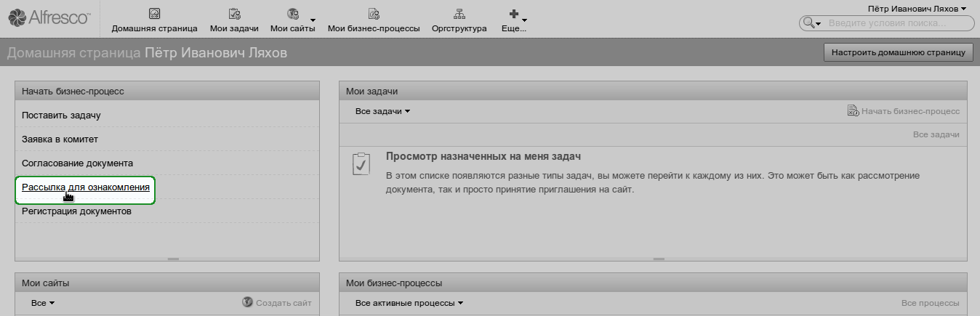Open Все задачи filter dropdown
Image resolution: width=980 pixels, height=316 pixels.
click(x=382, y=111)
